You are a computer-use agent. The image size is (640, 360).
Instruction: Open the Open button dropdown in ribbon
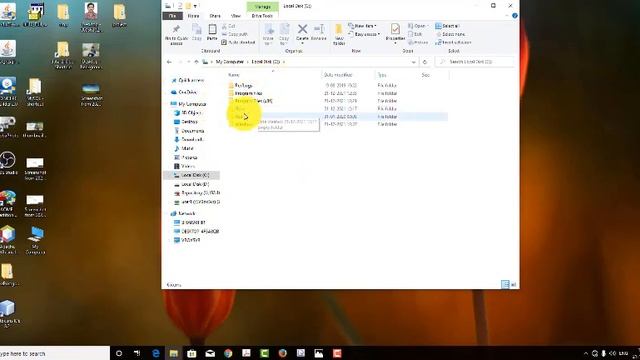click(418, 26)
